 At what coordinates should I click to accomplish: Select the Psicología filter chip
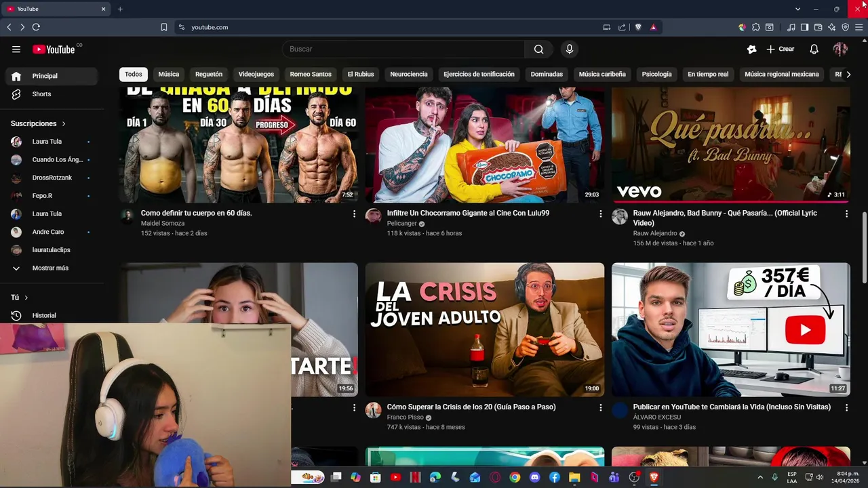[656, 74]
